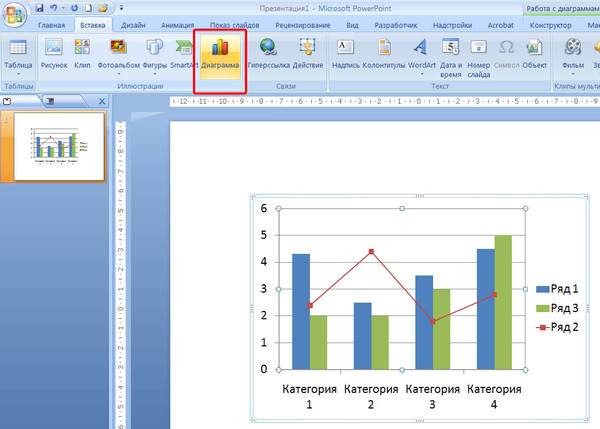Click the Ряд 2 legend entry
Image resolution: width=600 pixels, height=429 pixels.
[x=560, y=327]
